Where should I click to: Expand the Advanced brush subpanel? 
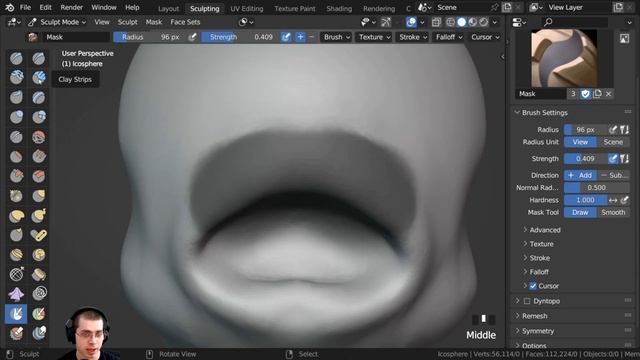[544, 230]
